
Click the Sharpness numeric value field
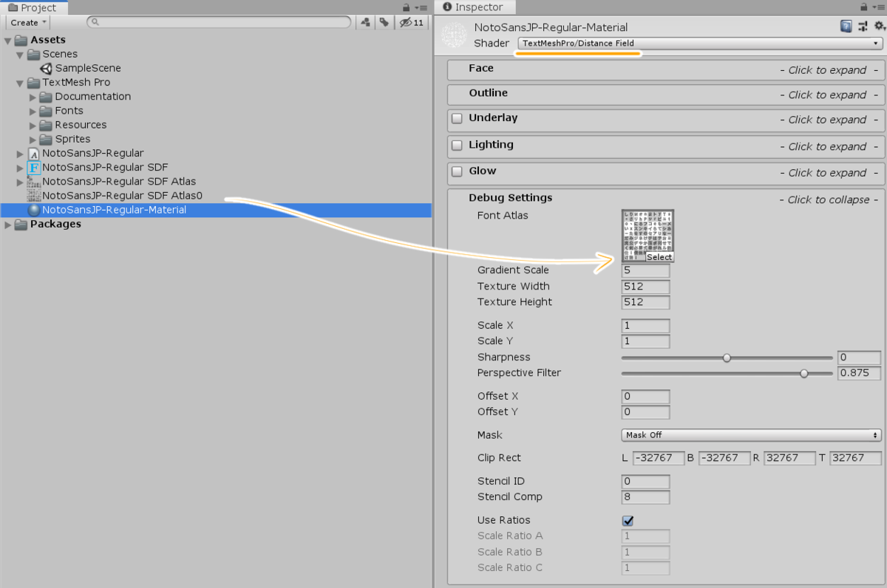pos(859,358)
